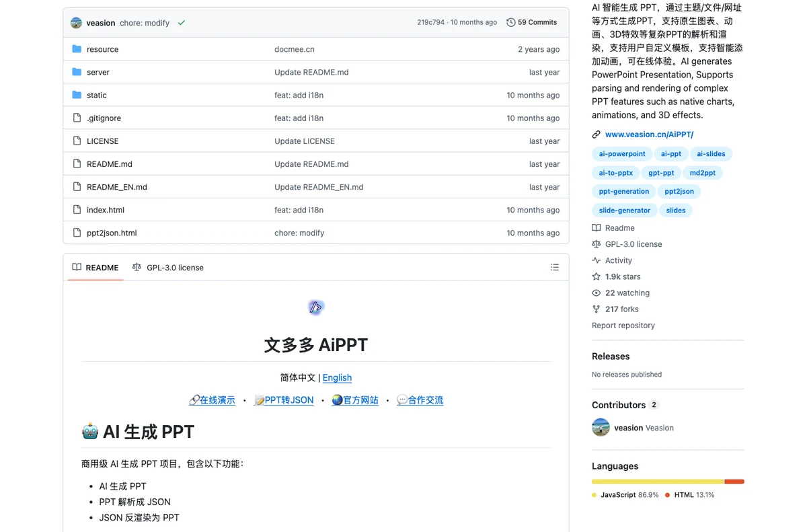Click the link icon beside www.veasion.cn
Viewport: 807px width, 532px height.
596,135
